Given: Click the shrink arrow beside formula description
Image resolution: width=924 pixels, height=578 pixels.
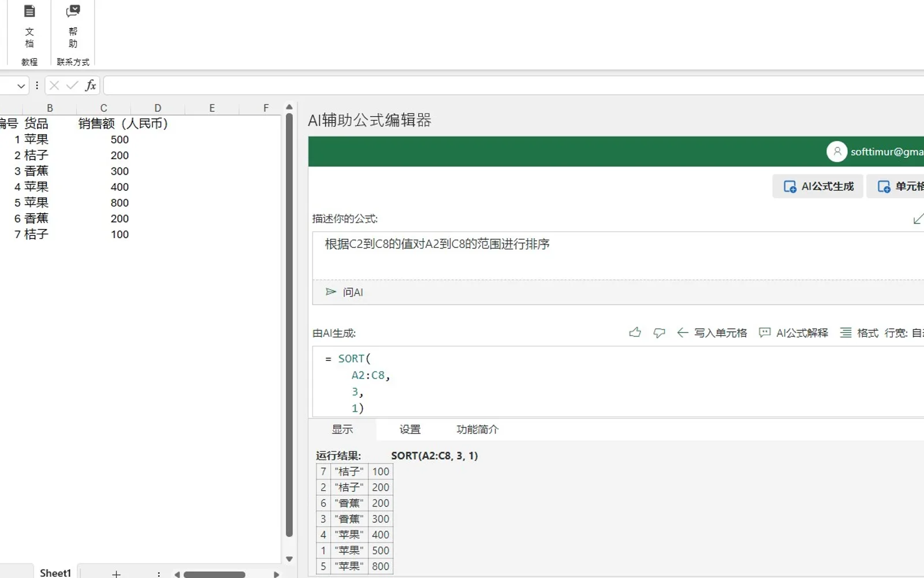Looking at the screenshot, I should (x=918, y=219).
